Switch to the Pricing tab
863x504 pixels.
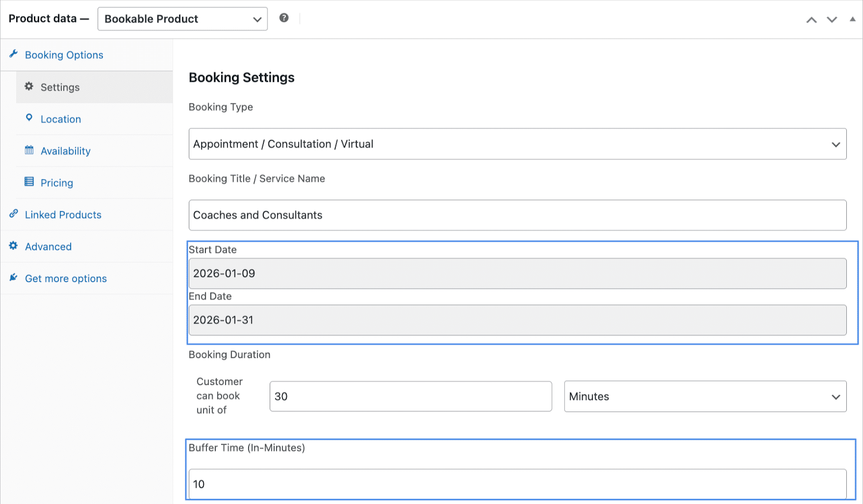(94, 183)
